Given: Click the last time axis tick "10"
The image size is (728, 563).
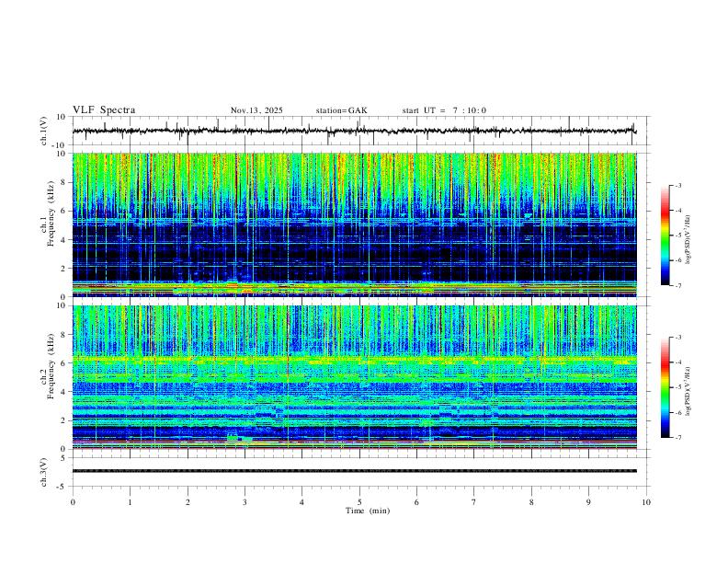Looking at the screenshot, I should tap(646, 502).
